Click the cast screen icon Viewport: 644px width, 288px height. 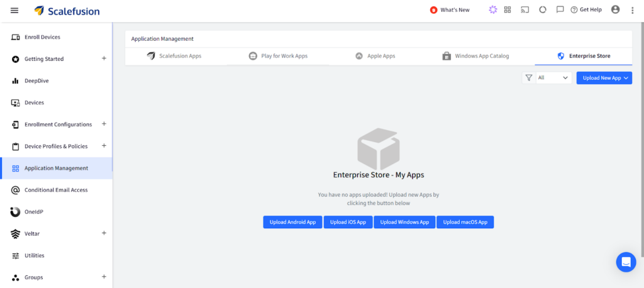[525, 10]
